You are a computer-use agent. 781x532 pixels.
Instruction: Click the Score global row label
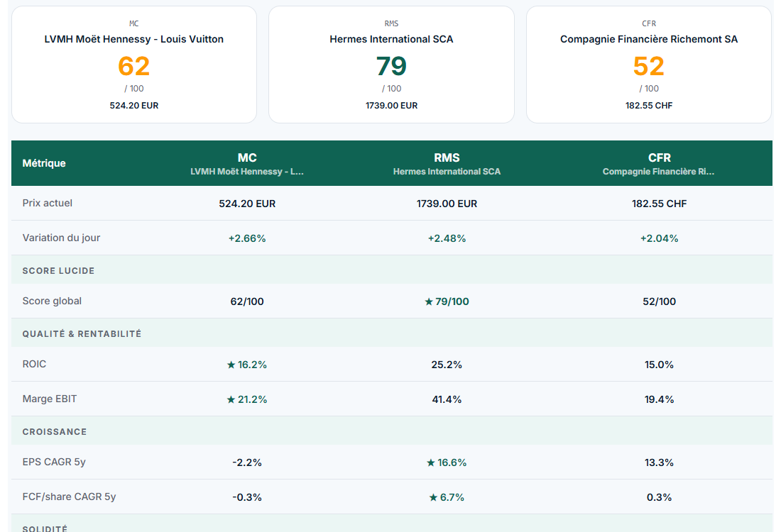click(52, 301)
